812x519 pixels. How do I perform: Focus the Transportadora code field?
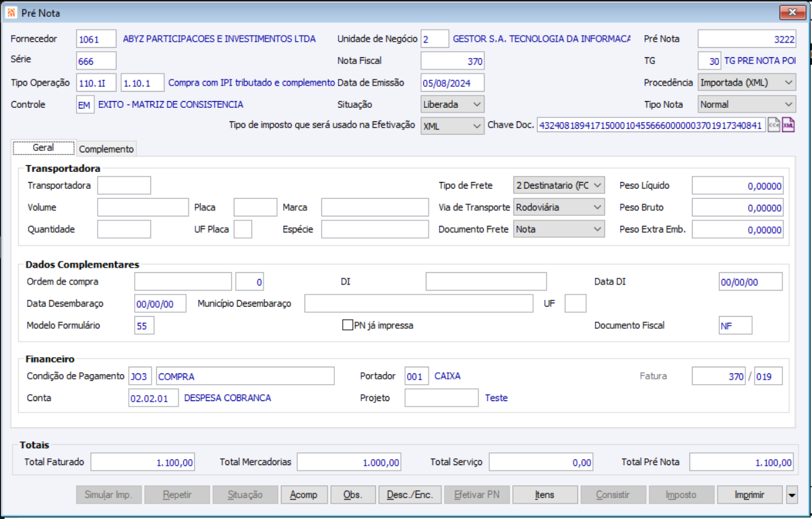124,185
